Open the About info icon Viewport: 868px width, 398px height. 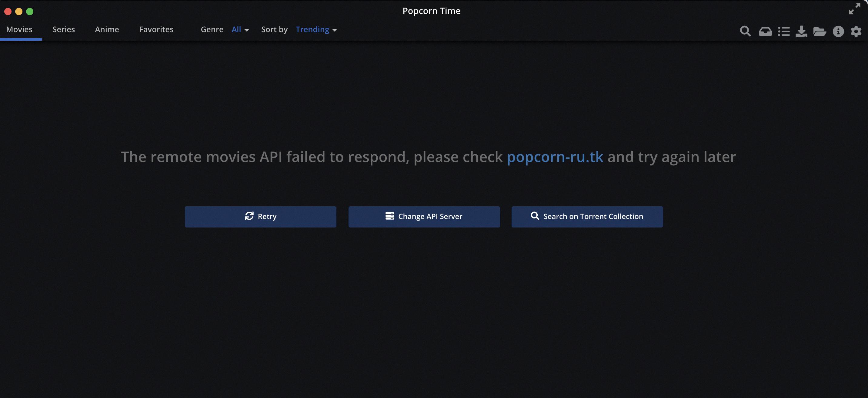click(x=838, y=31)
